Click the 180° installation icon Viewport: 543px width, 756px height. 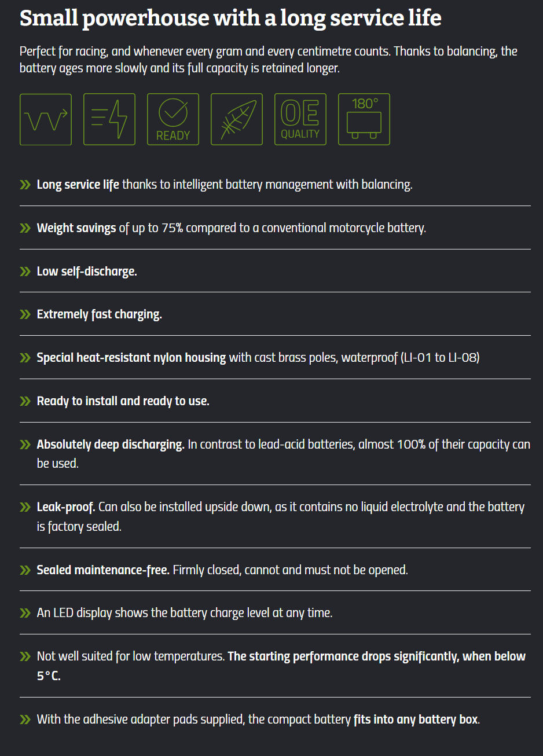click(x=364, y=119)
